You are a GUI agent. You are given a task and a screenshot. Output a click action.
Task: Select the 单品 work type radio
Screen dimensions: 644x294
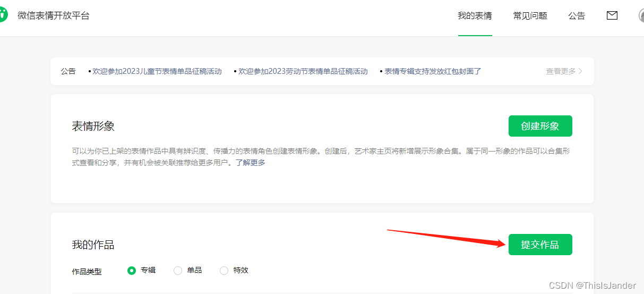(x=178, y=271)
